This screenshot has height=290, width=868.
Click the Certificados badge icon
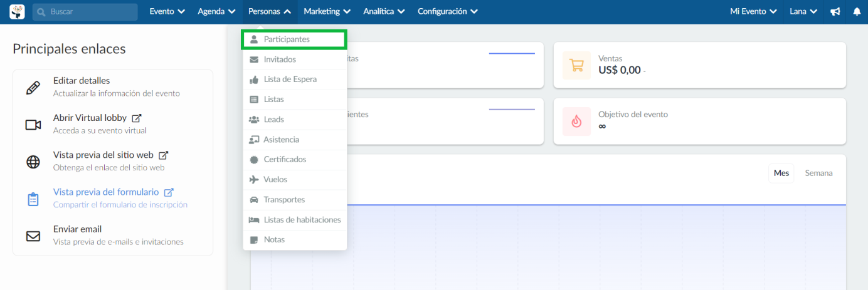(254, 160)
